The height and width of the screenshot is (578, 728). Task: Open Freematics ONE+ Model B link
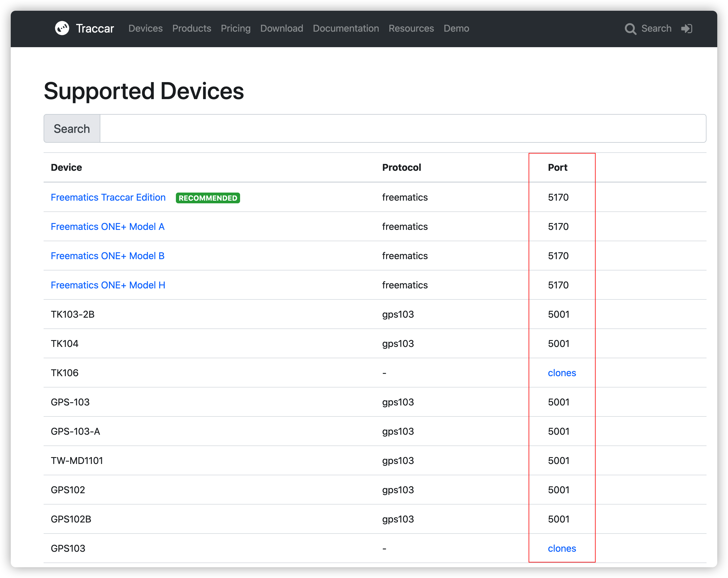point(107,256)
